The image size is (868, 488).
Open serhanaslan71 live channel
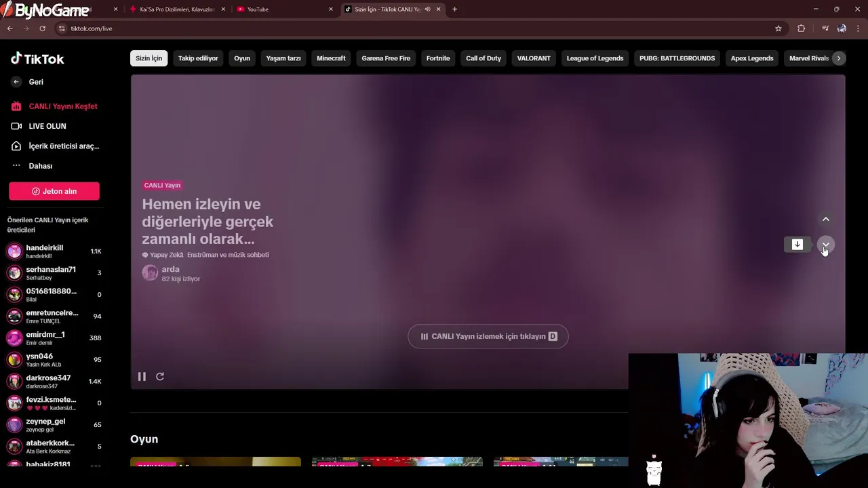click(x=54, y=273)
